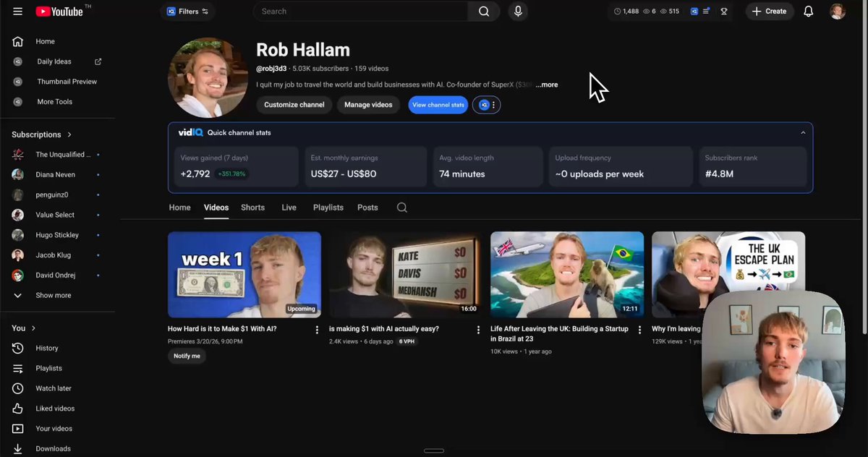Start voice search with microphone
This screenshot has height=457, width=868.
518,12
